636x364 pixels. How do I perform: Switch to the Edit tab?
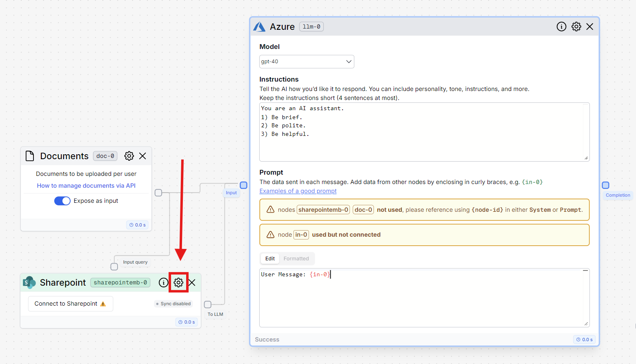(270, 258)
